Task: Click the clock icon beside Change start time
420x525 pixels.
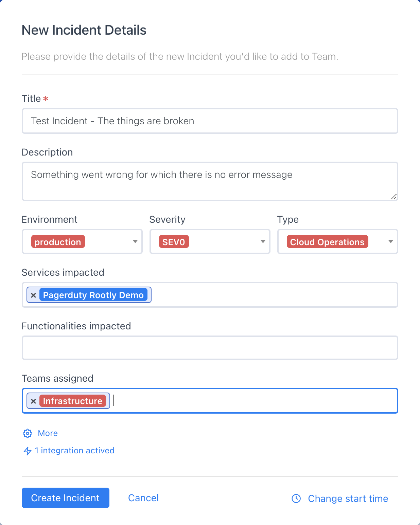Action: 296,499
